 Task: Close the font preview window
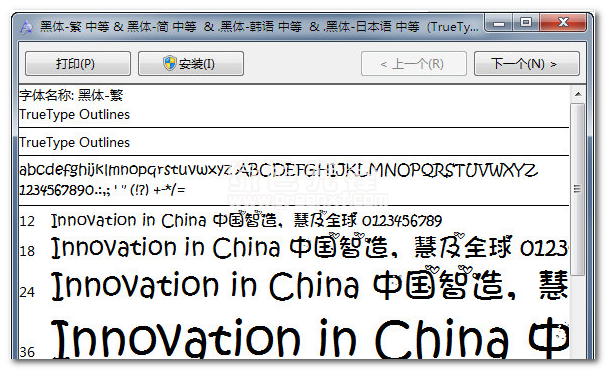coord(563,23)
